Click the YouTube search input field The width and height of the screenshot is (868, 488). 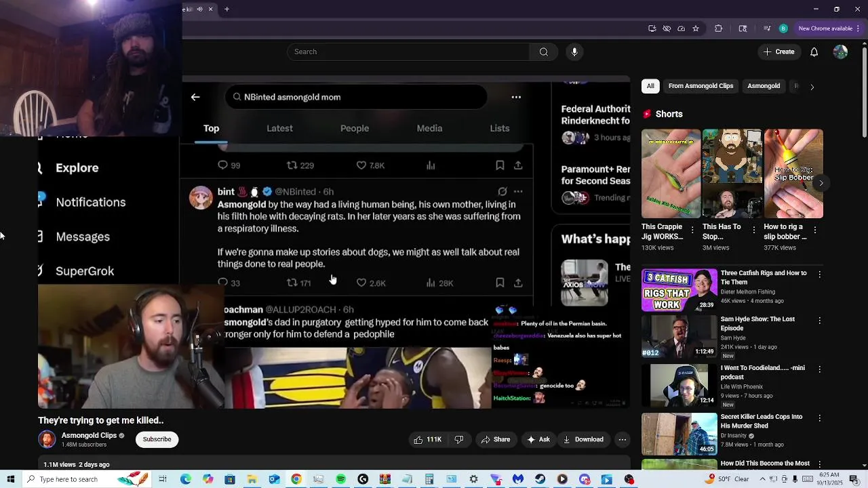(x=408, y=52)
